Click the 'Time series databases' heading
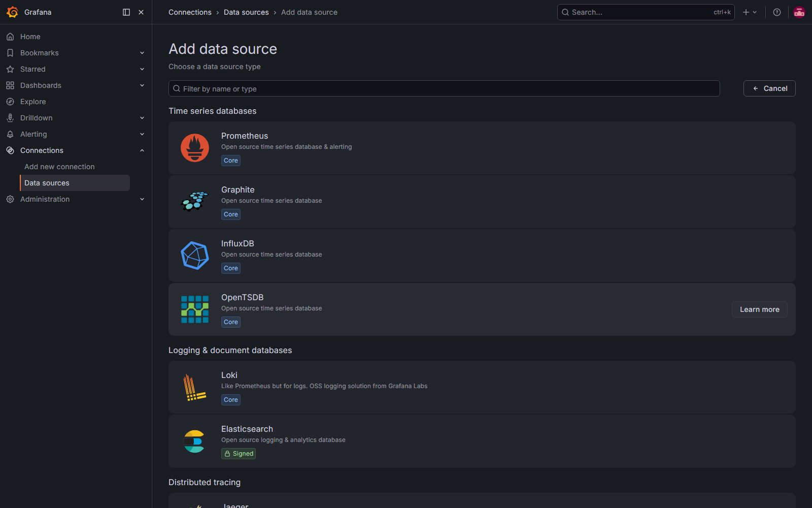Screen dimensions: 812x508 point(213,111)
